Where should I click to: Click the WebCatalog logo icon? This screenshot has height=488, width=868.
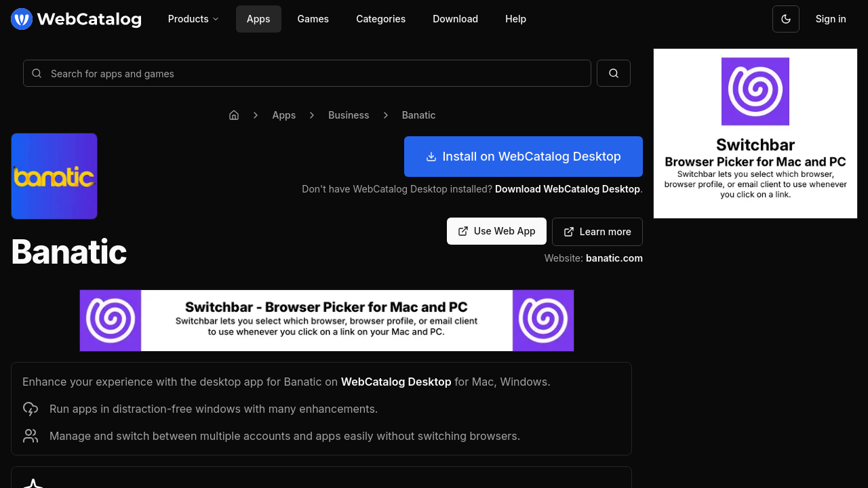(x=22, y=19)
